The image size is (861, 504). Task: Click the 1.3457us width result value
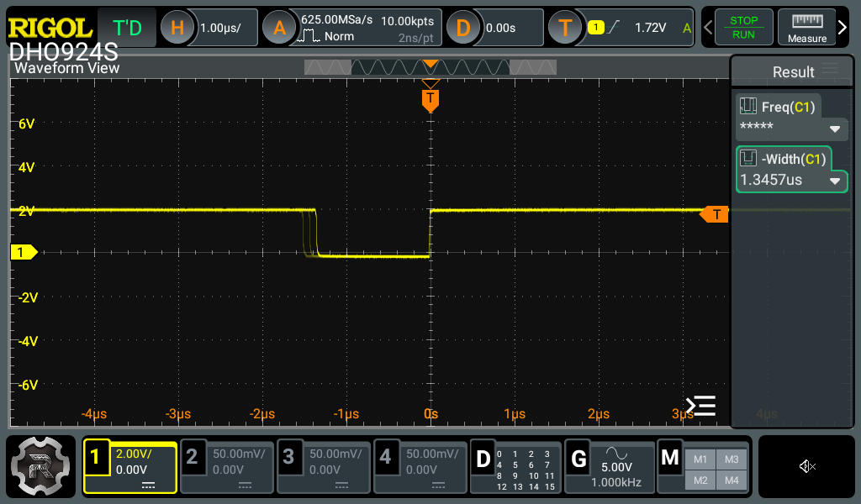(771, 180)
